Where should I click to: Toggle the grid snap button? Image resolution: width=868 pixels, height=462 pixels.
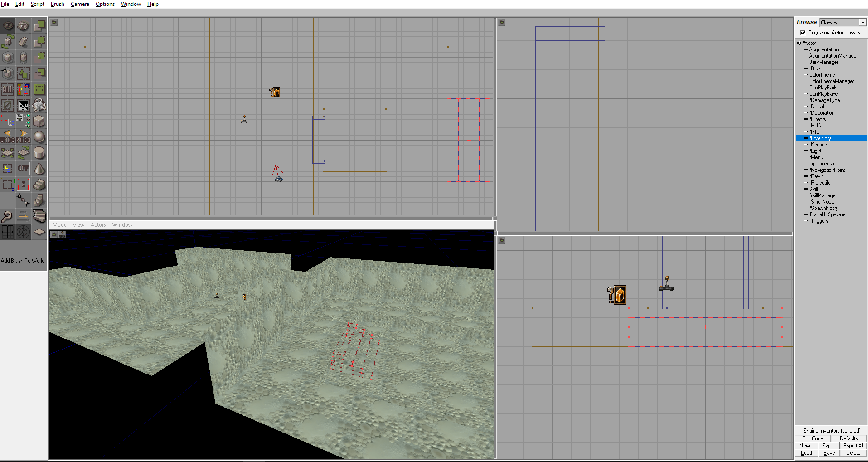tap(8, 232)
